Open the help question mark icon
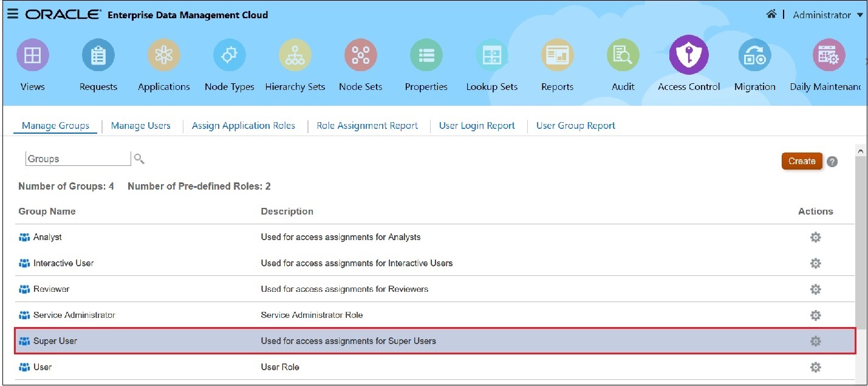This screenshot has height=386, width=868. pyautogui.click(x=832, y=162)
